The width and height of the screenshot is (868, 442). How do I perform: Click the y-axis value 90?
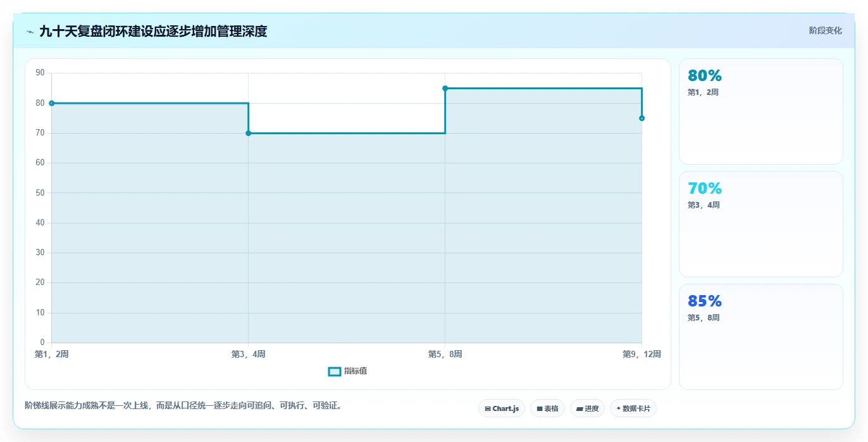(x=40, y=73)
